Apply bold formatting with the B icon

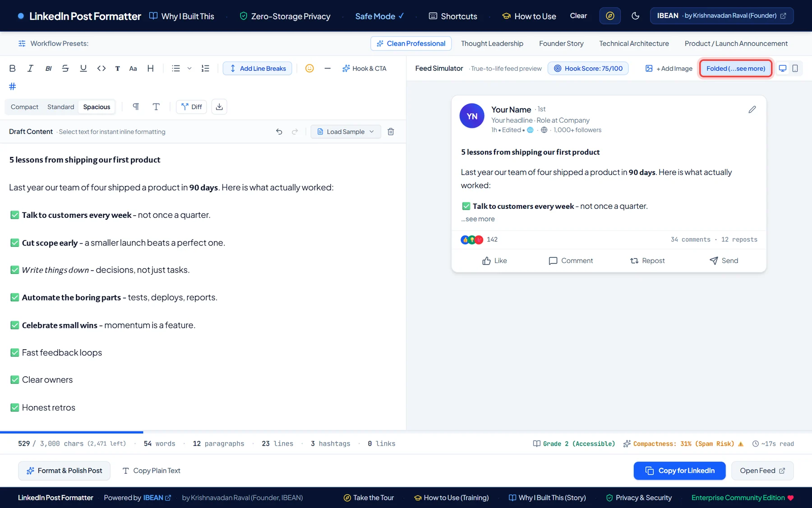13,68
